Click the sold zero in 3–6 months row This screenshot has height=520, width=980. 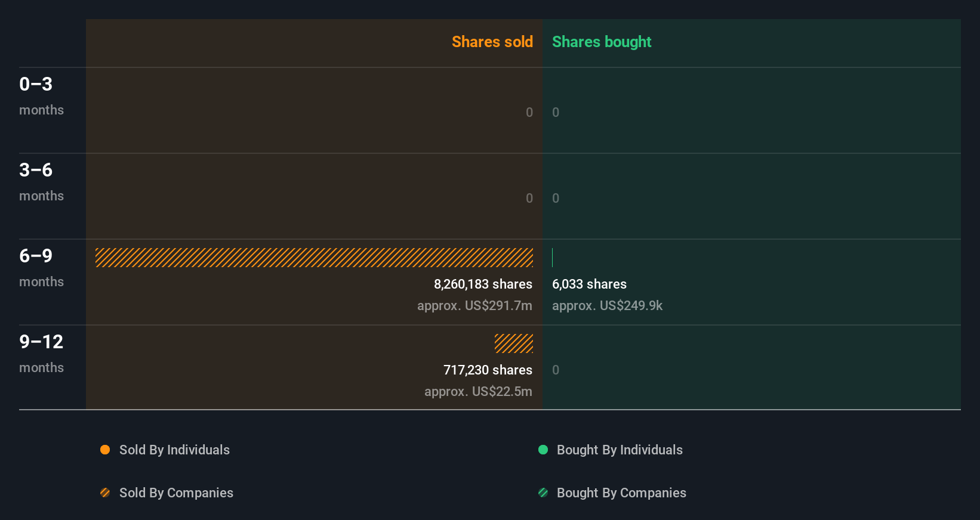pos(529,198)
